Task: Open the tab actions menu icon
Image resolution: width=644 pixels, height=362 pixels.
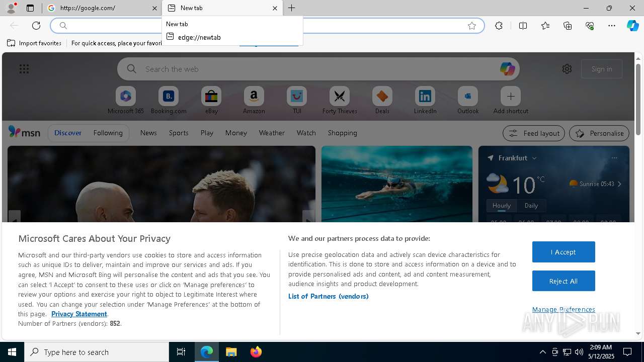Action: click(30, 8)
